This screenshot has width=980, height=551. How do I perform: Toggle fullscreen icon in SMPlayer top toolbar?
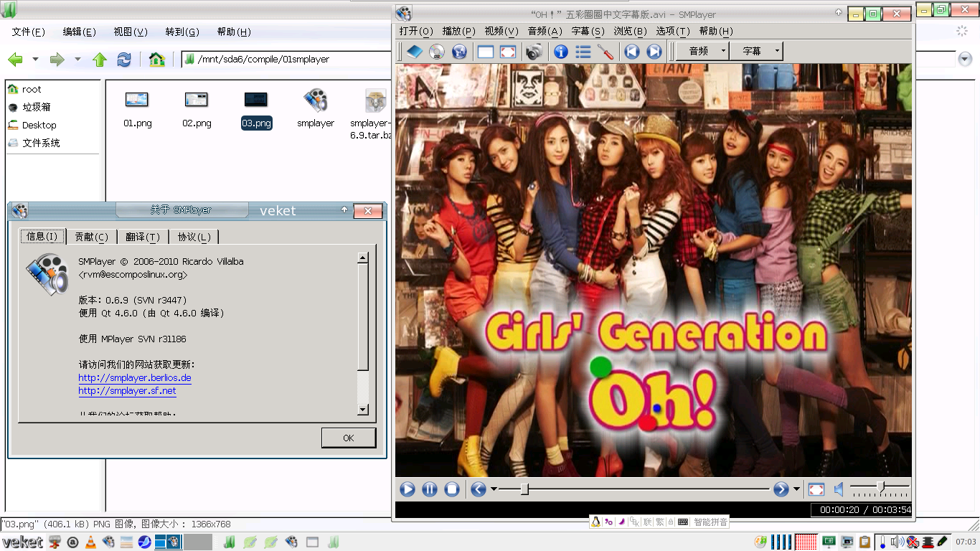(x=508, y=51)
